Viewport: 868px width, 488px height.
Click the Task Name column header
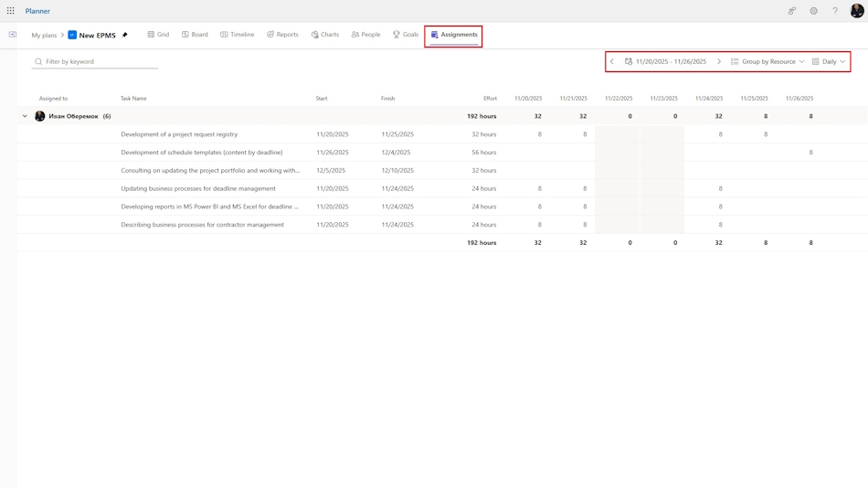pyautogui.click(x=133, y=99)
